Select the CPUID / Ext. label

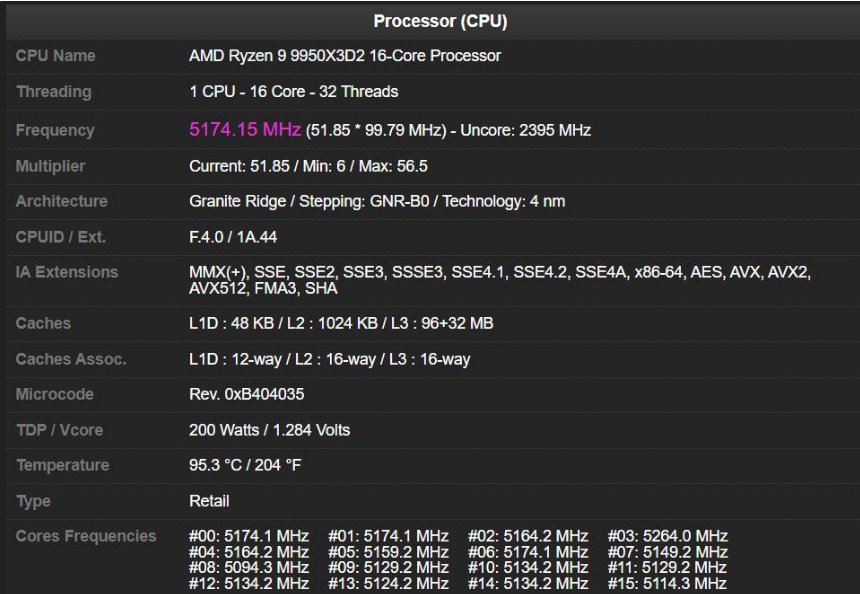[x=60, y=237]
